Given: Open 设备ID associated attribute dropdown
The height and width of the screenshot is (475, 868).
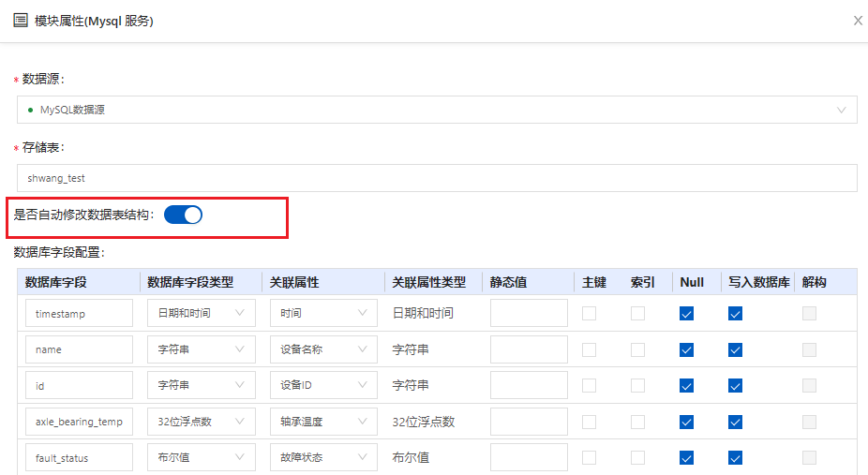Looking at the screenshot, I should click(x=323, y=385).
